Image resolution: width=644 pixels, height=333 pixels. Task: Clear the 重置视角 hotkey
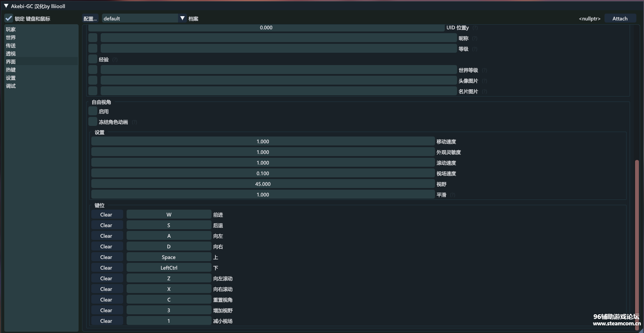(x=106, y=300)
